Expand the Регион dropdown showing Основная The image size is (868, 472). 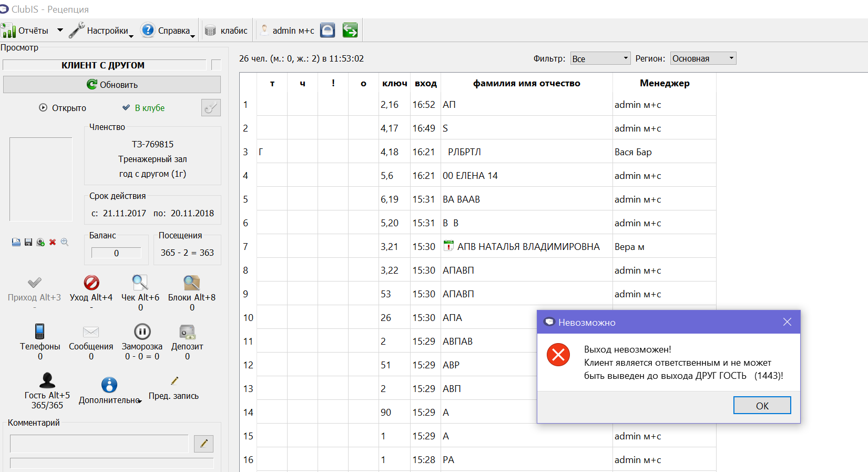click(703, 58)
